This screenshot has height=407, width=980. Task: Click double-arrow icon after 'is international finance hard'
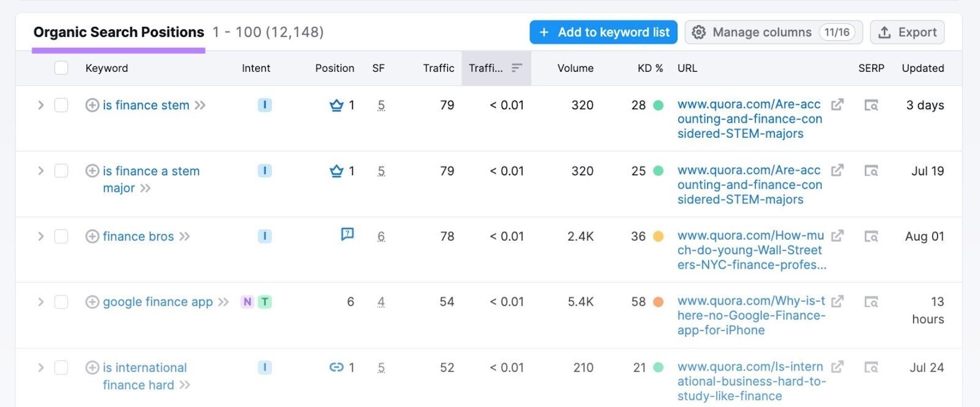184,385
